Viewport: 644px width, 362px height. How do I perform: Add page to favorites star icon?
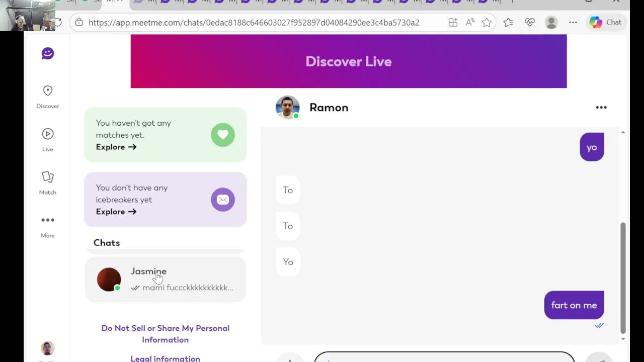click(x=487, y=23)
